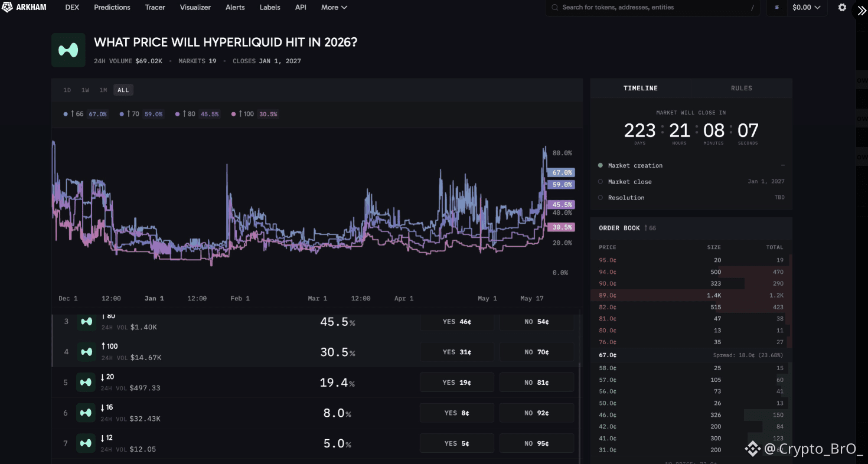
Task: Click YES 31¢ button for ↑100
Action: click(457, 352)
